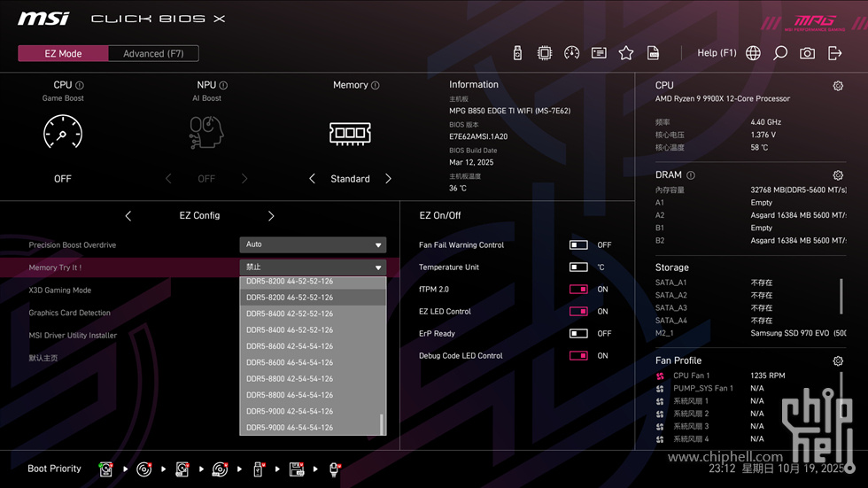Toggle Fan Fail Warning Control switch
Viewport: 868px width, 488px height.
(x=578, y=245)
